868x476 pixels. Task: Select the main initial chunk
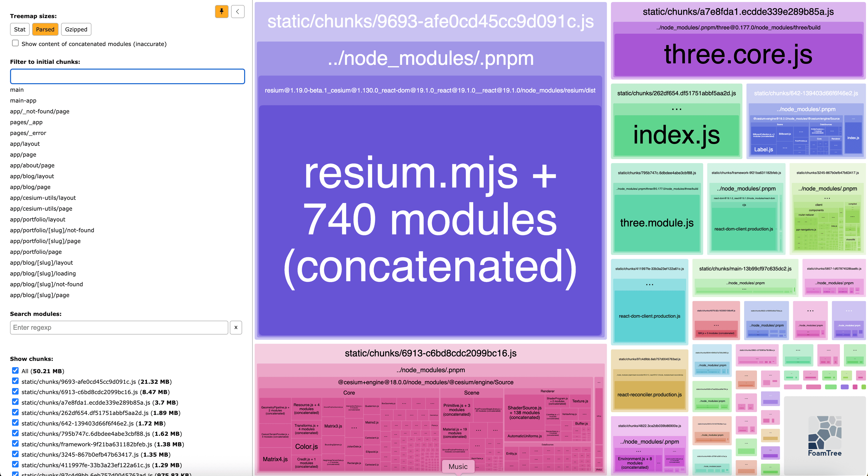pyautogui.click(x=17, y=90)
